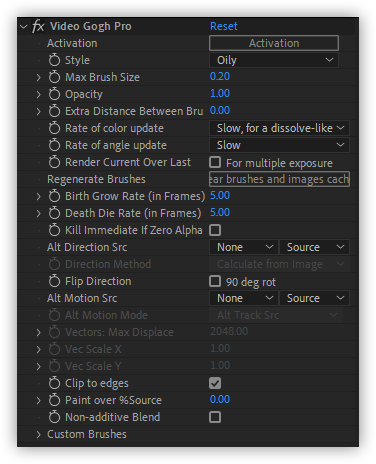Click the Style stopwatch icon
The width and height of the screenshot is (376, 464).
[54, 60]
